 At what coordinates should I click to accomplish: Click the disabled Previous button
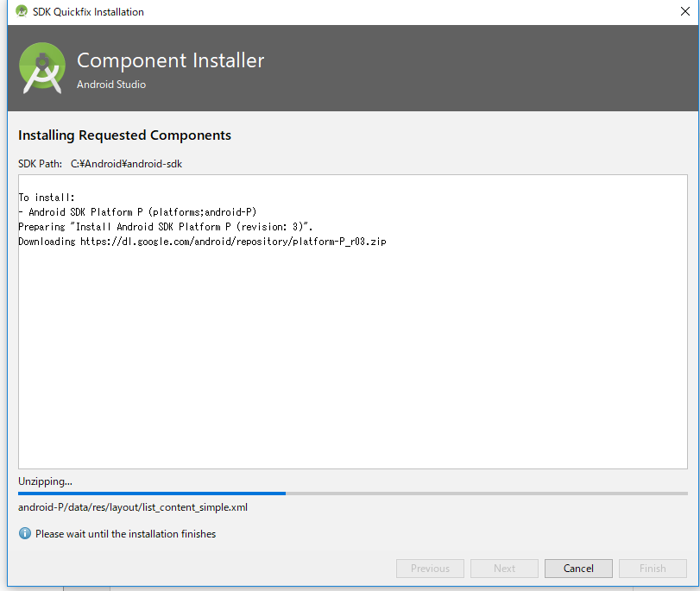click(430, 569)
